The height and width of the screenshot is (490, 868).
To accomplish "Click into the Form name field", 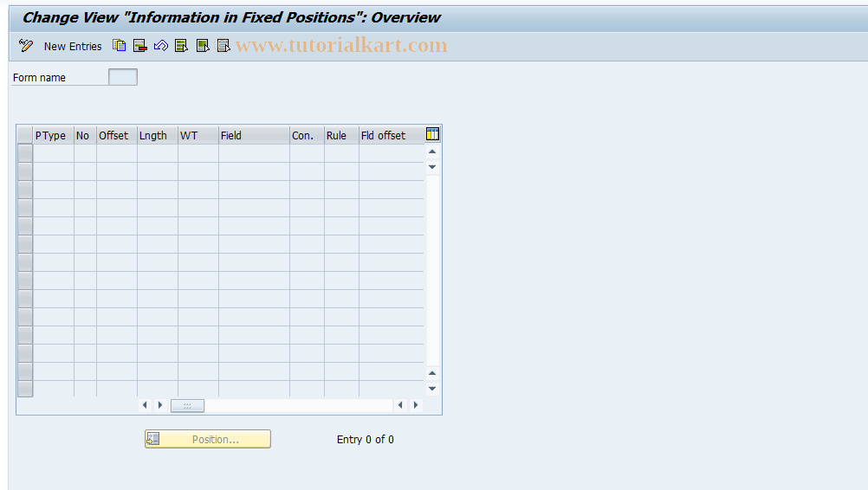I will 123,77.
